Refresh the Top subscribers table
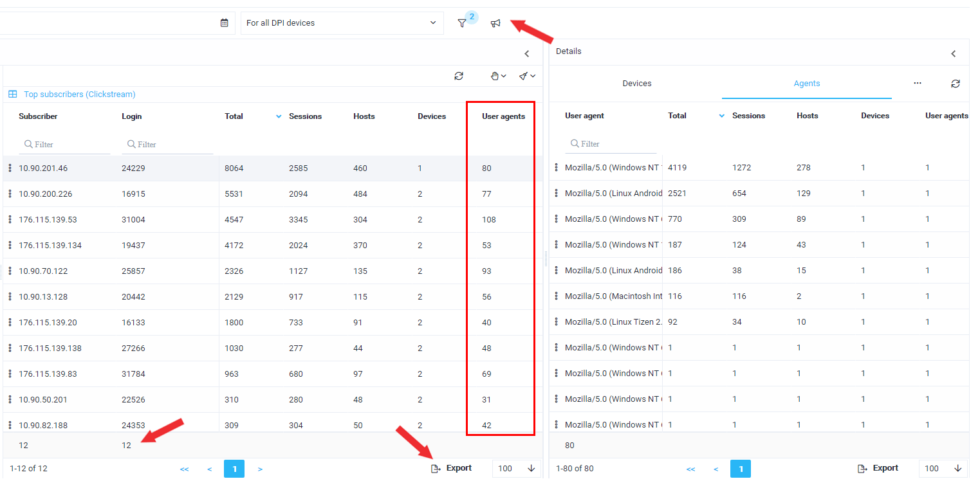This screenshot has width=980, height=488. tap(459, 76)
